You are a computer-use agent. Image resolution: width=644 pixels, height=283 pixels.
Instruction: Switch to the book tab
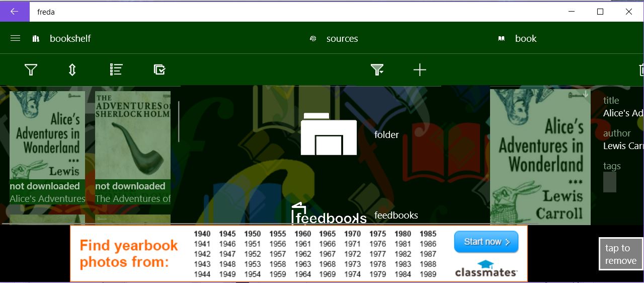click(x=526, y=38)
